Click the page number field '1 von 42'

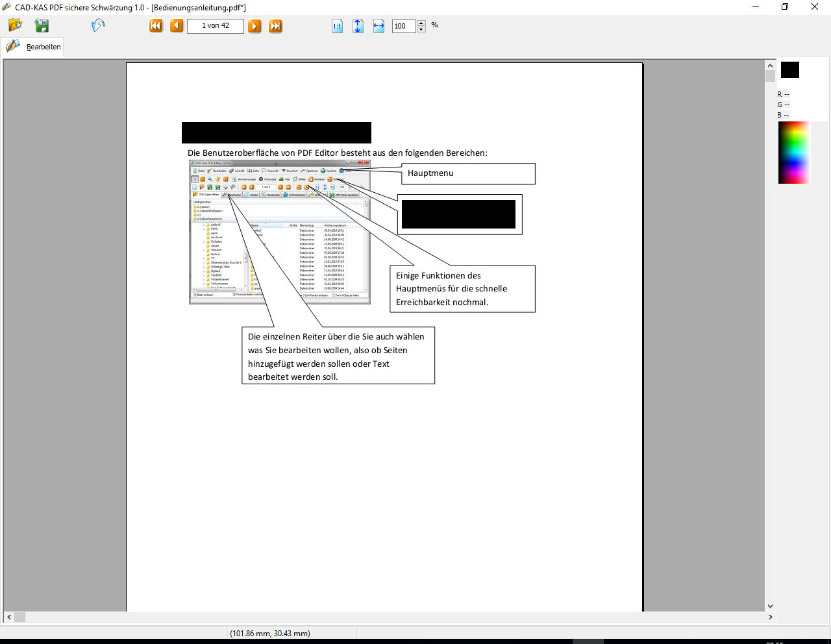[216, 26]
